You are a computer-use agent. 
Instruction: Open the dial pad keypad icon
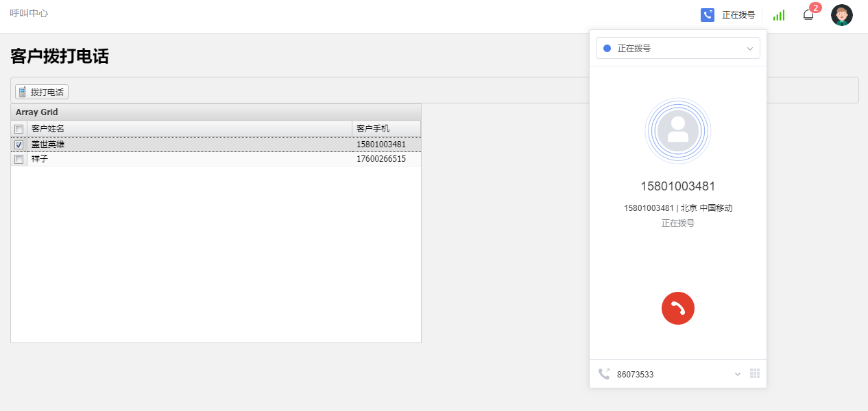(x=755, y=373)
